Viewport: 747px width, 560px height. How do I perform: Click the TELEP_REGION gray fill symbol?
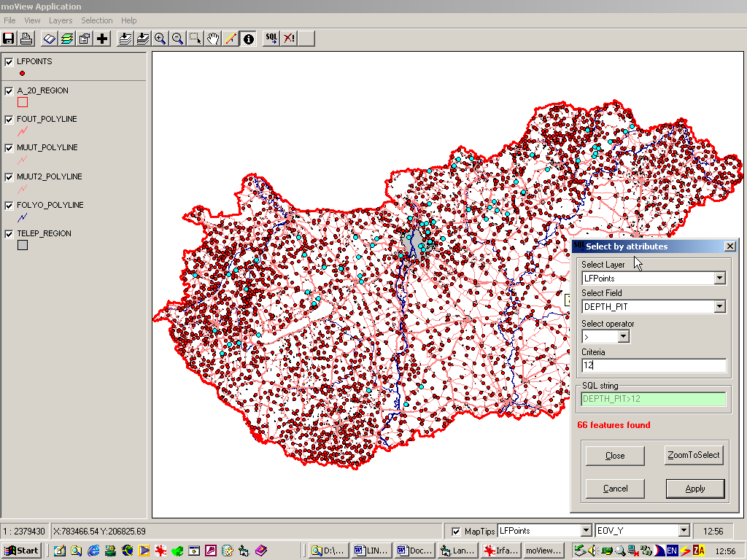coord(23,245)
